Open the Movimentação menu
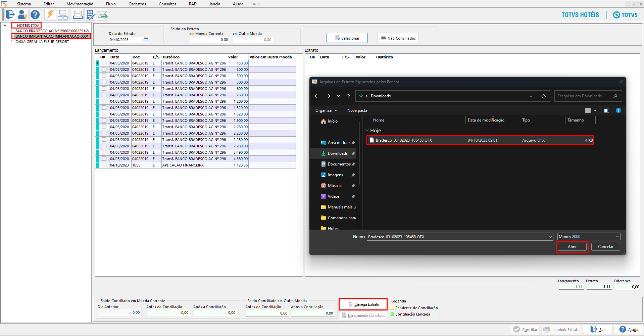 point(80,4)
